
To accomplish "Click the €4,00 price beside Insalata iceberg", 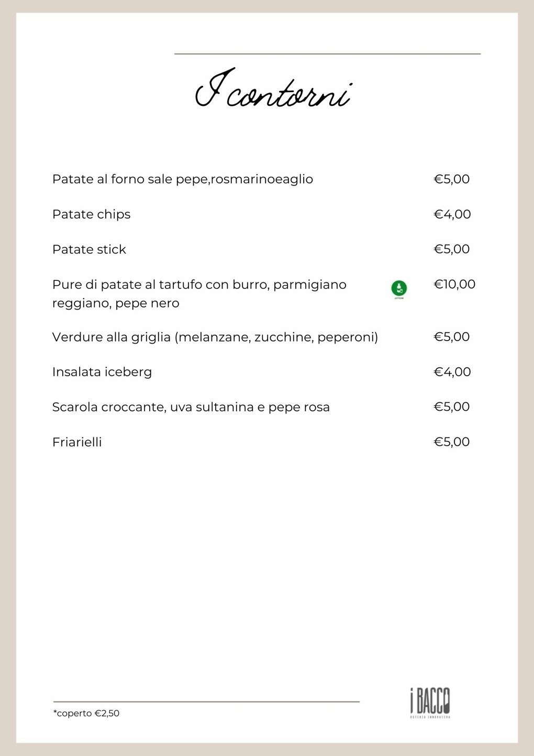I will click(452, 372).
